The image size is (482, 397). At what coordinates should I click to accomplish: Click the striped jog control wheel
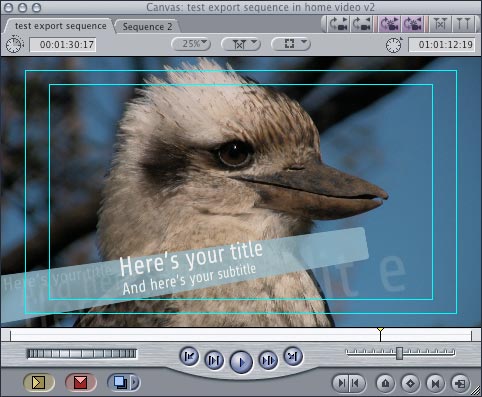(x=82, y=354)
